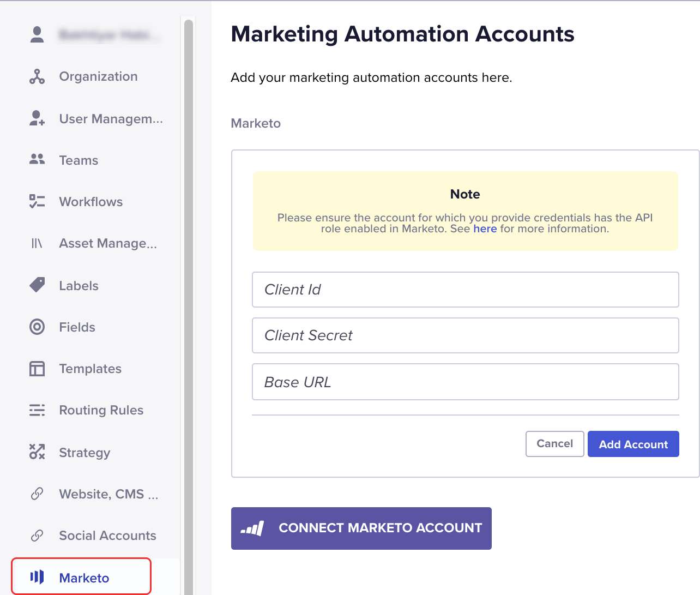Click the Client Secret input field
Viewport: 700px width, 595px height.
point(466,335)
